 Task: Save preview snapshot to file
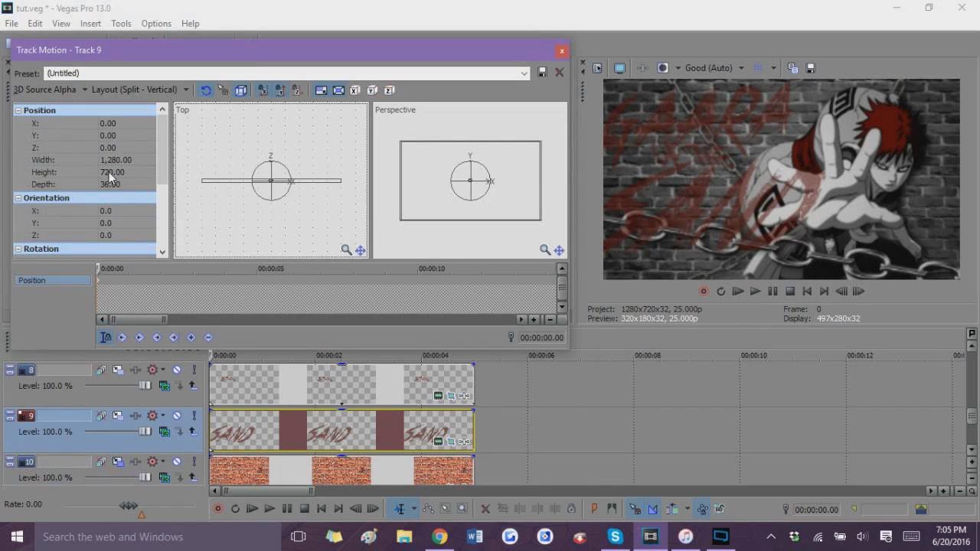[x=811, y=68]
